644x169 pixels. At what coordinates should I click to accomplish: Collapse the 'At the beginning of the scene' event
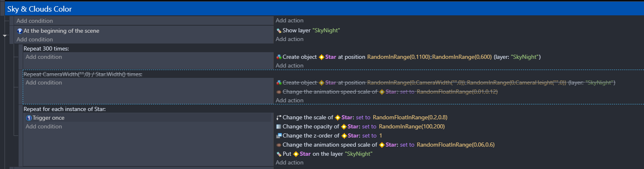pos(5,36)
